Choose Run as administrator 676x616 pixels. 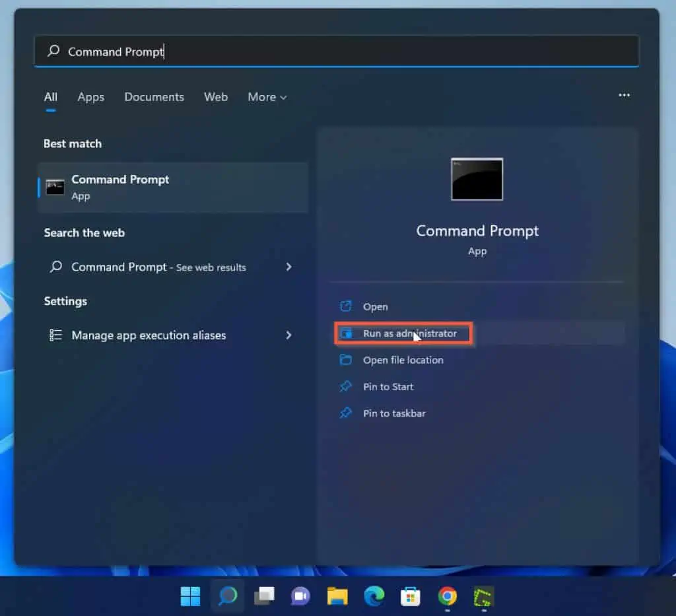click(x=409, y=333)
